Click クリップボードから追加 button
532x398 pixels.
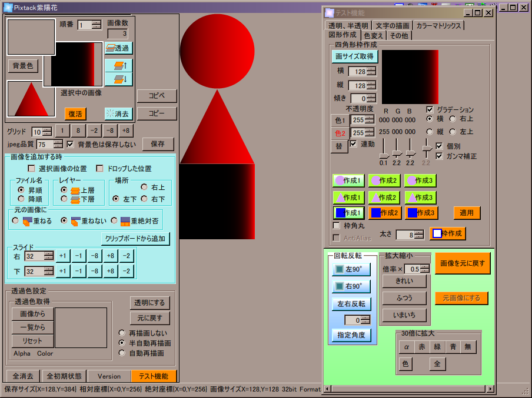(135, 238)
